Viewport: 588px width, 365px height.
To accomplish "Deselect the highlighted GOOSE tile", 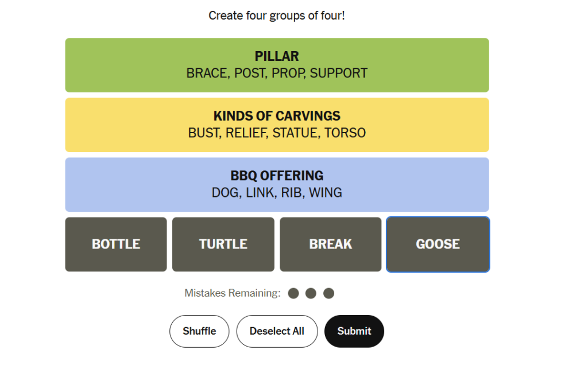I will 438,244.
